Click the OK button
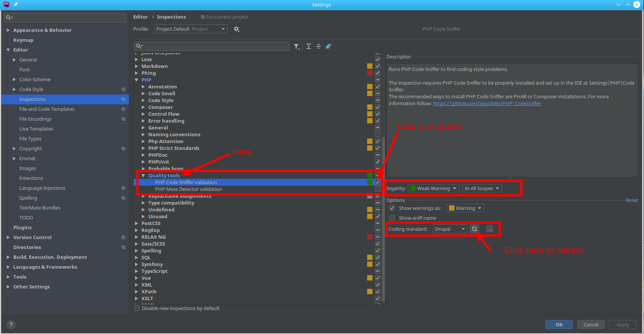644x334 pixels. pyautogui.click(x=559, y=325)
